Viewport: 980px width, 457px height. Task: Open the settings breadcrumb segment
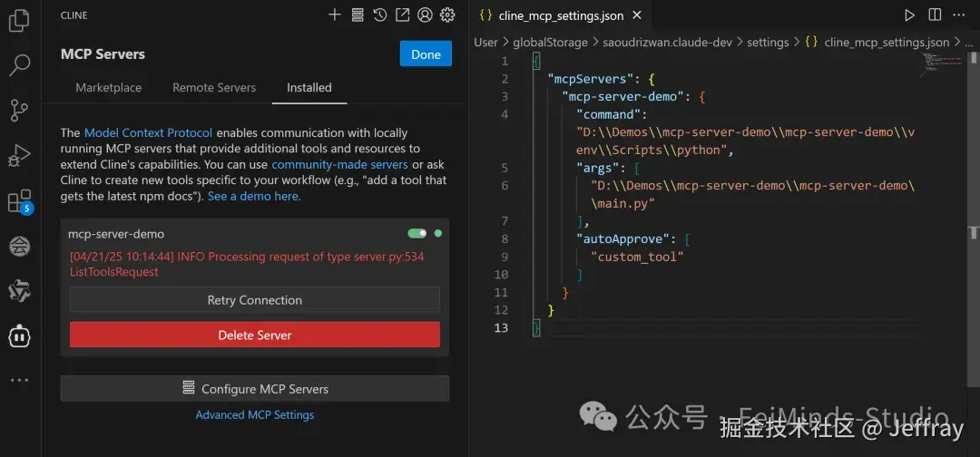pyautogui.click(x=769, y=43)
